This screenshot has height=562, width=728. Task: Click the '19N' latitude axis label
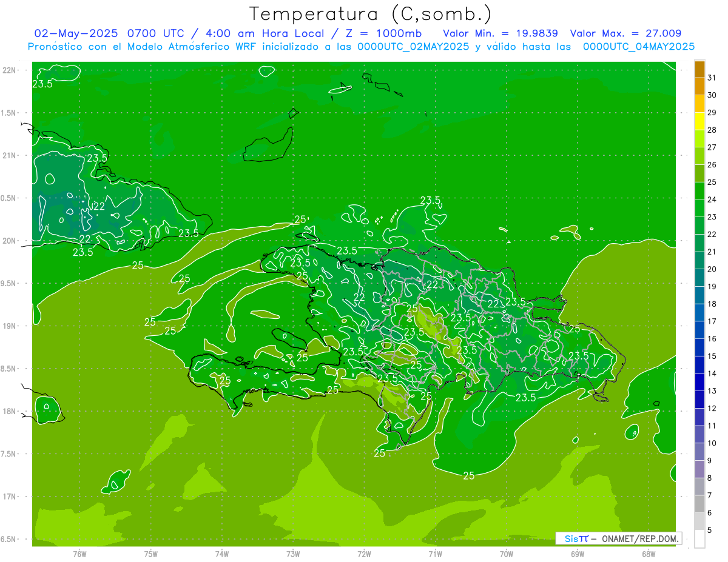click(10, 326)
